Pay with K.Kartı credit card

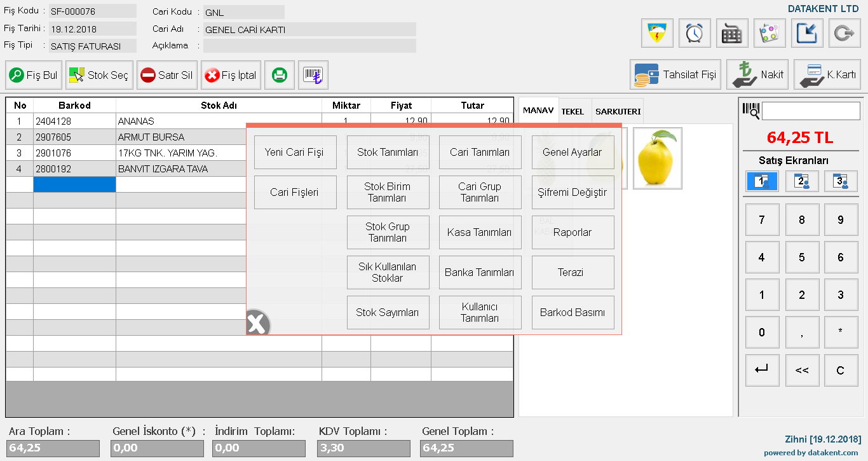(x=827, y=75)
